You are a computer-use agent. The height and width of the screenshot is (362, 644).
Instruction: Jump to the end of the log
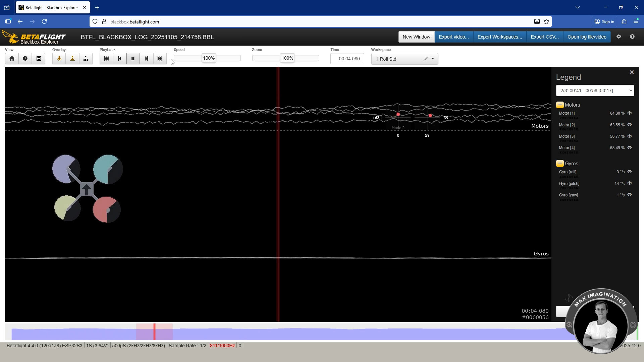pyautogui.click(x=160, y=58)
